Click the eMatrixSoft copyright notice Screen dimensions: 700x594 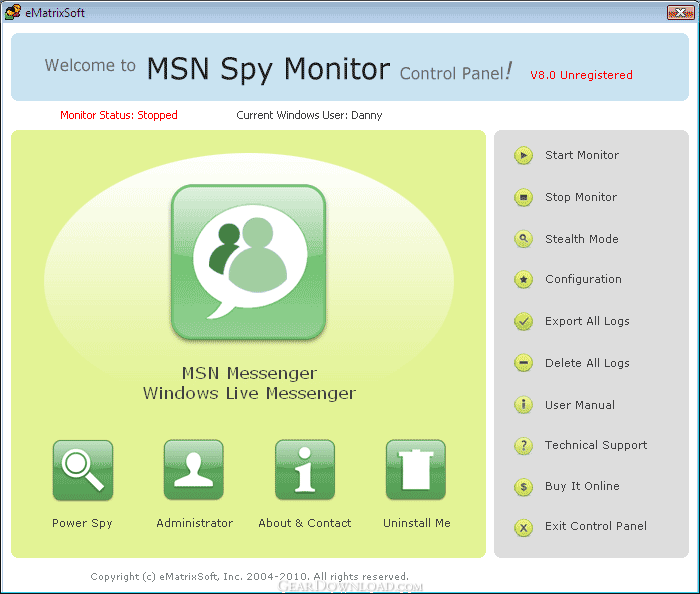(x=250, y=577)
